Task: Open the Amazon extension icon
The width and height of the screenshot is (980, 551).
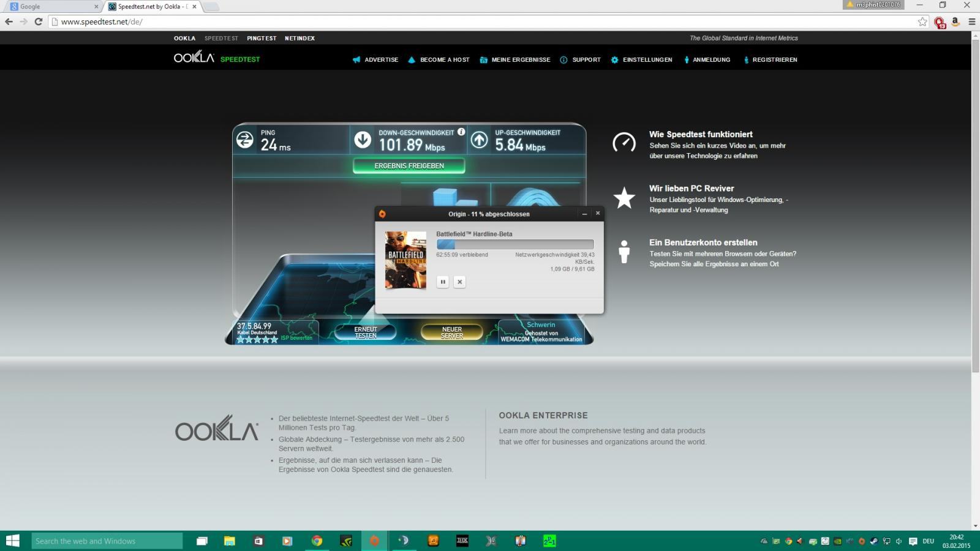Action: (x=955, y=21)
